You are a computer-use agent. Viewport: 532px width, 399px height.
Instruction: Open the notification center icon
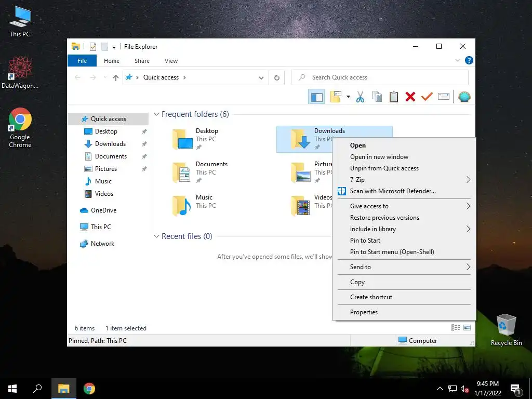coord(515,389)
